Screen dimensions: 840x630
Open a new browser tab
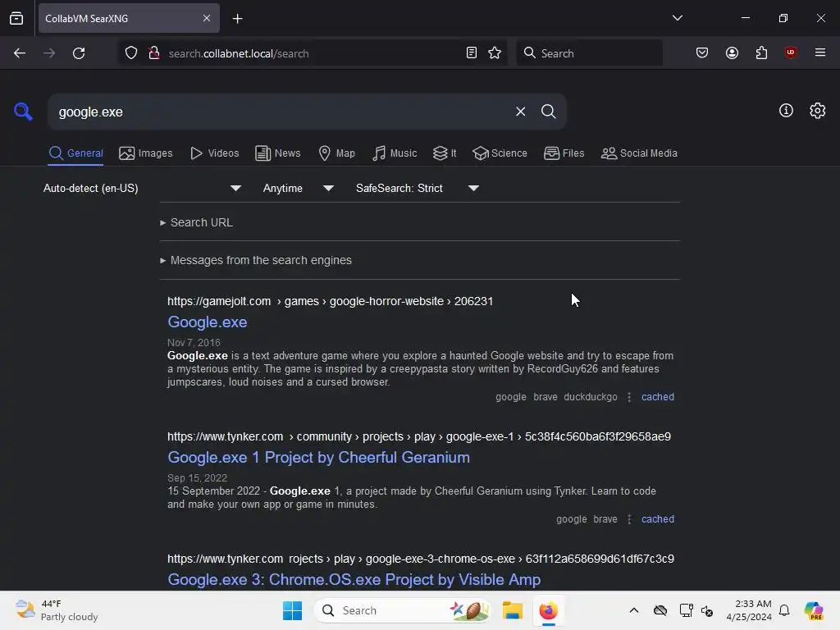(x=237, y=19)
